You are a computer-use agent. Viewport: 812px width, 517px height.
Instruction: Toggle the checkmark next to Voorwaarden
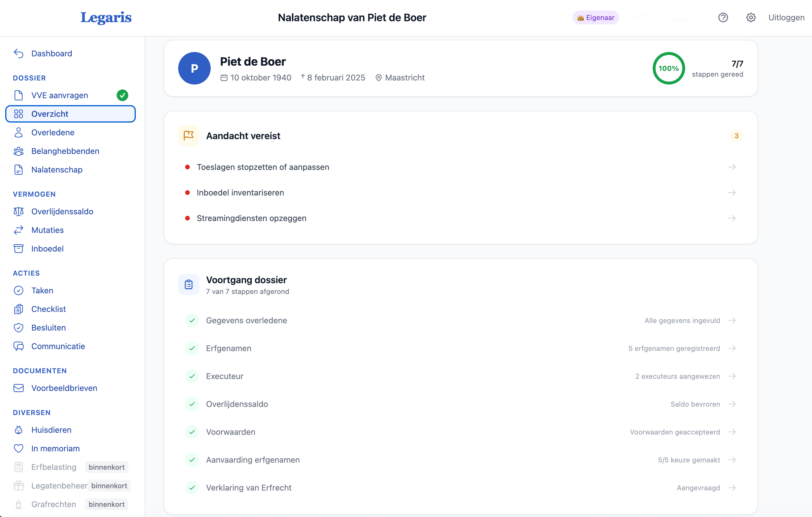pyautogui.click(x=192, y=432)
